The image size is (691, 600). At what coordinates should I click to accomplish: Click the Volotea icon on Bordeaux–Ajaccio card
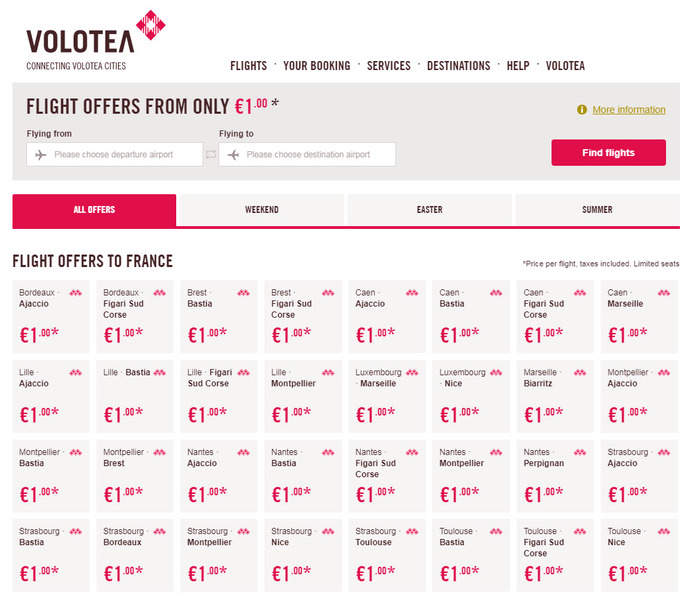point(75,293)
